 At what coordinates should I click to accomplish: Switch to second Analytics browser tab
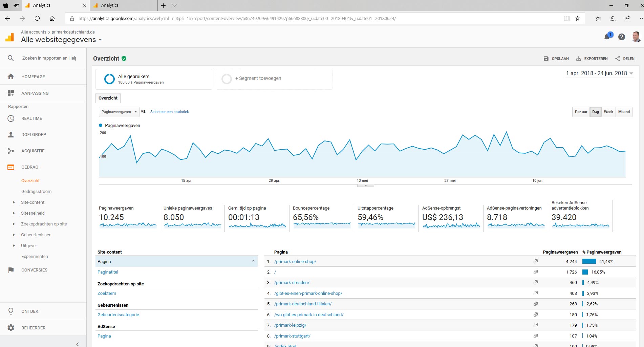pyautogui.click(x=124, y=5)
